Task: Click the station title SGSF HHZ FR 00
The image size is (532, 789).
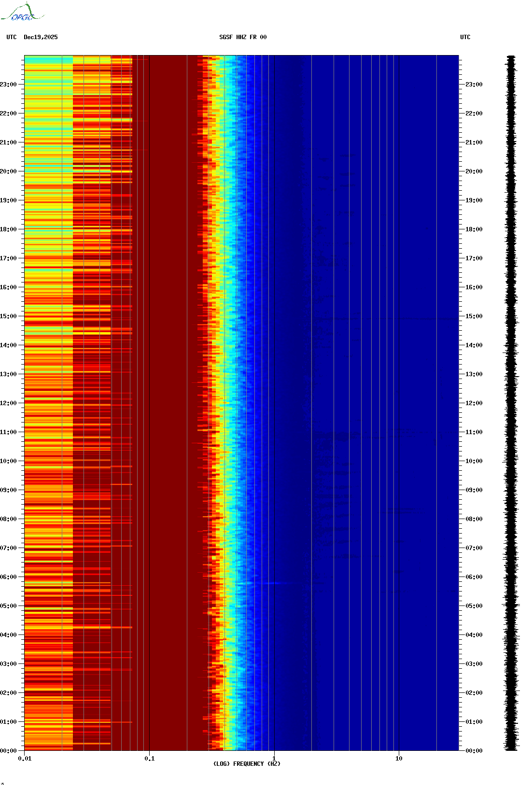Action: (x=243, y=37)
